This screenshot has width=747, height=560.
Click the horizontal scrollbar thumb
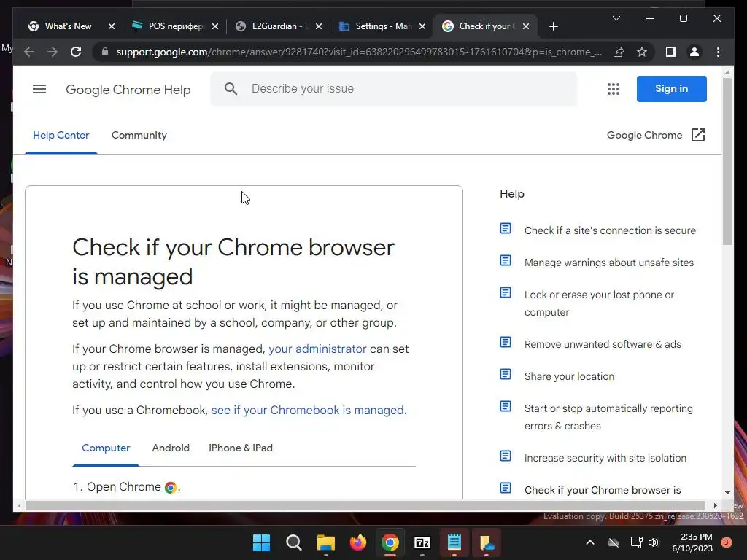pyautogui.click(x=365, y=506)
